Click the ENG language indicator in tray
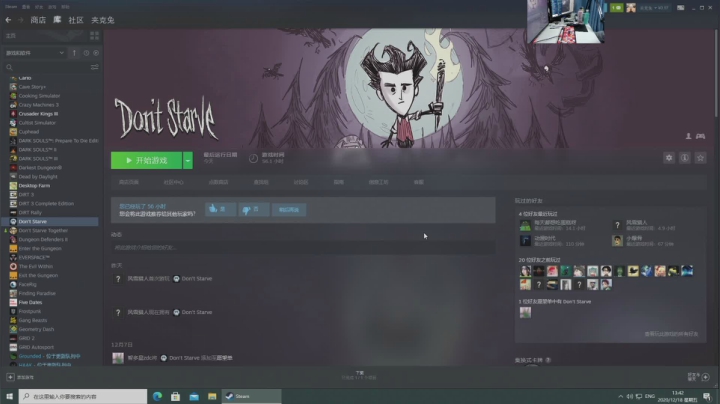 tap(650, 396)
